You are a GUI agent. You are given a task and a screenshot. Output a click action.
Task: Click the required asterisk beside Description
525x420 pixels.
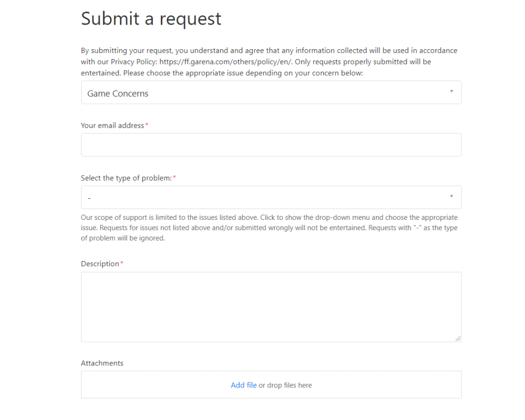[121, 262]
